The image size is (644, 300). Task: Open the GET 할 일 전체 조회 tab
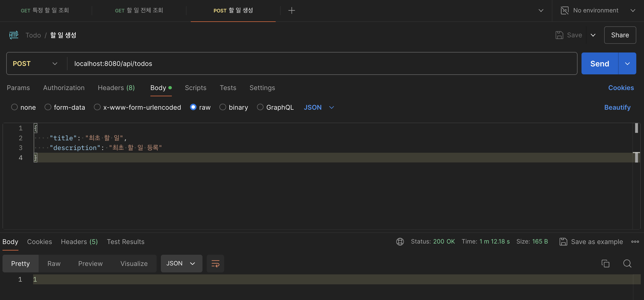click(139, 10)
